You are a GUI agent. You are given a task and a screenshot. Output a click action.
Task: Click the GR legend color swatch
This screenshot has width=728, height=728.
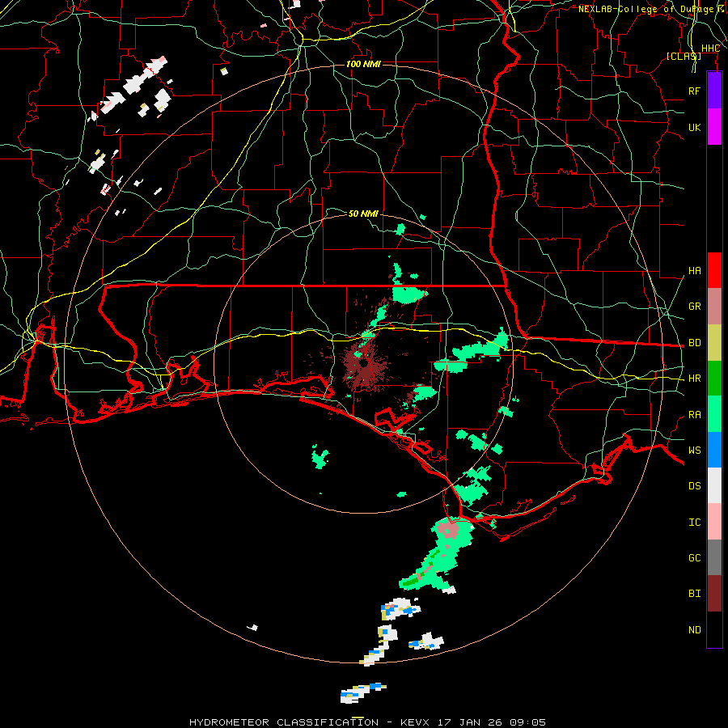coord(714,306)
